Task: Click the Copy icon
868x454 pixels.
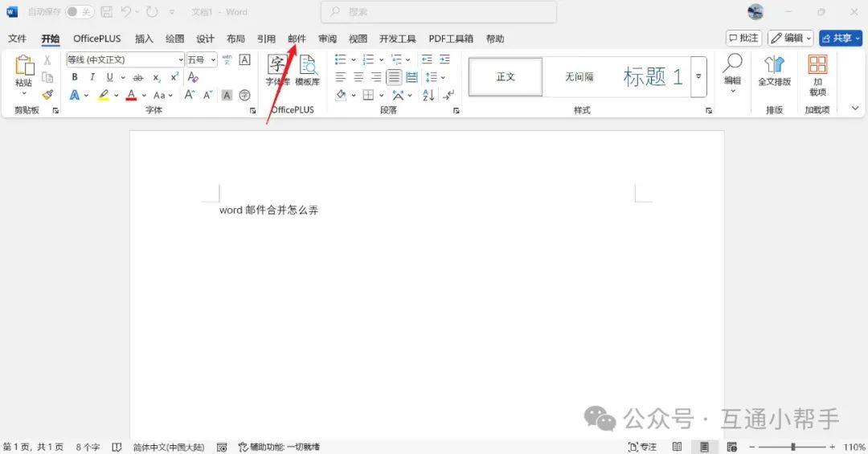Action: click(47, 77)
